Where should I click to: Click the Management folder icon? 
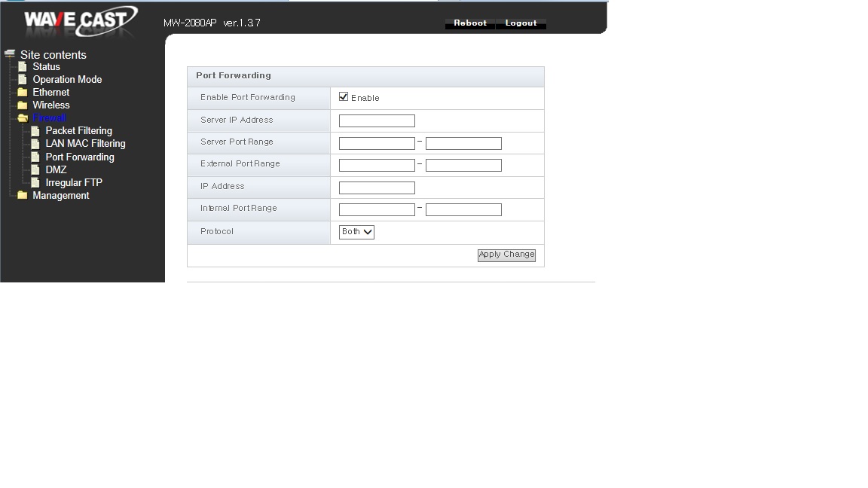[22, 195]
